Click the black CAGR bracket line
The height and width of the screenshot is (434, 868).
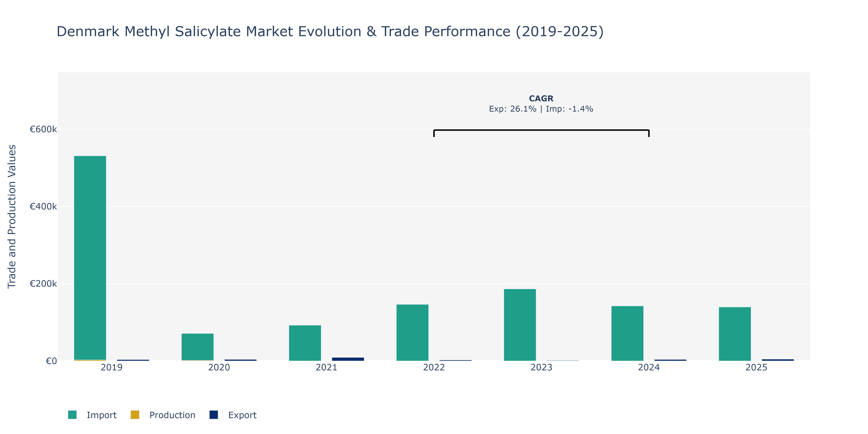pos(541,130)
